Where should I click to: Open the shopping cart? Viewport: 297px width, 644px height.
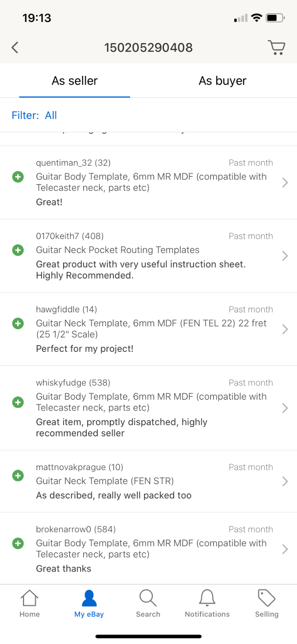click(277, 47)
